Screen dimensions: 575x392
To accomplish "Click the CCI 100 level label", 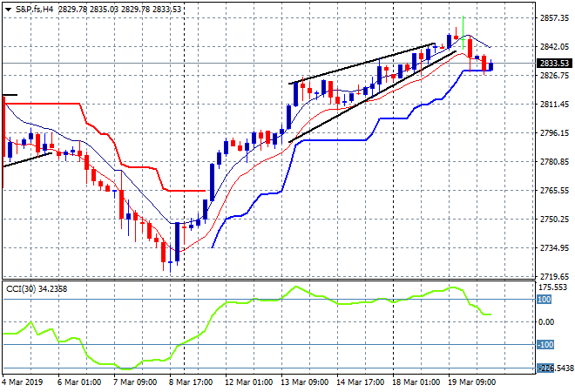I will tap(545, 300).
